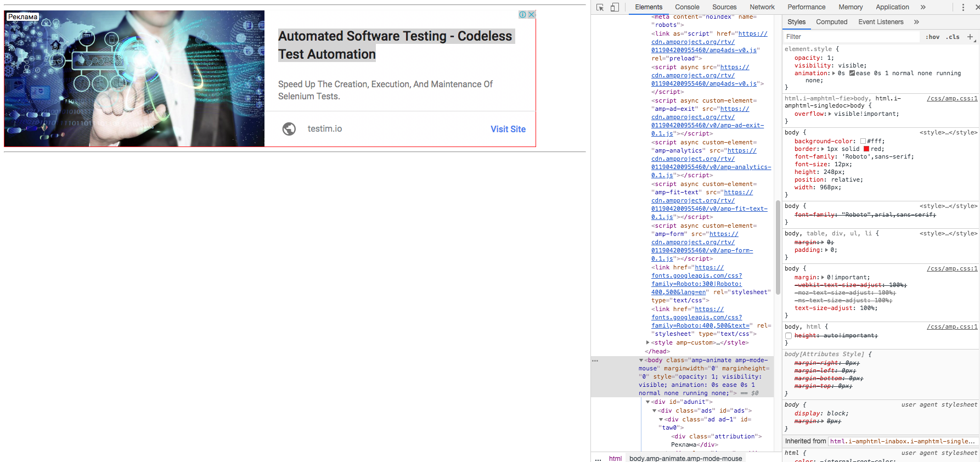The width and height of the screenshot is (980, 462).
Task: Show more Styles sidebar tabs chevron
Action: pos(916,22)
